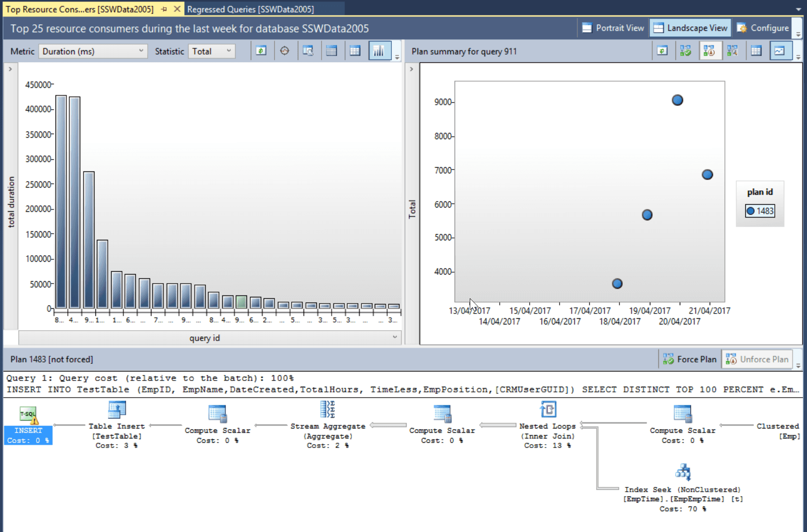
Task: Click plan id 1483 legend swatch
Action: pyautogui.click(x=750, y=211)
